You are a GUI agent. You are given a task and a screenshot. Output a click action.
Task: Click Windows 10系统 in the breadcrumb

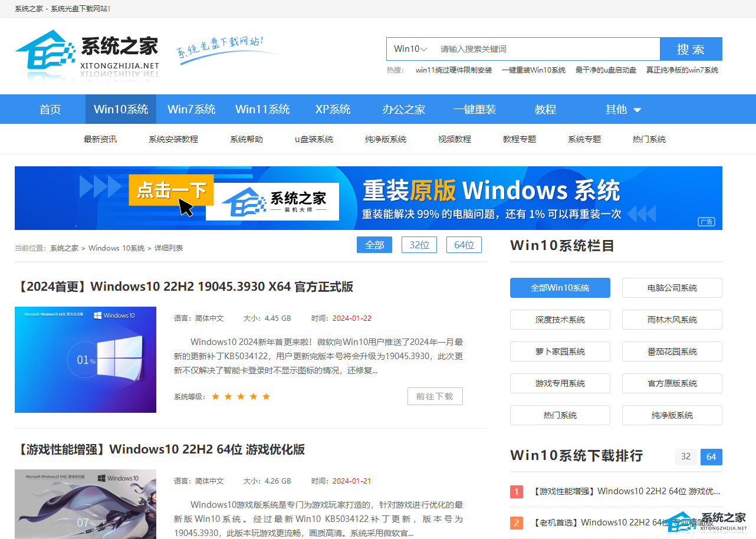117,248
